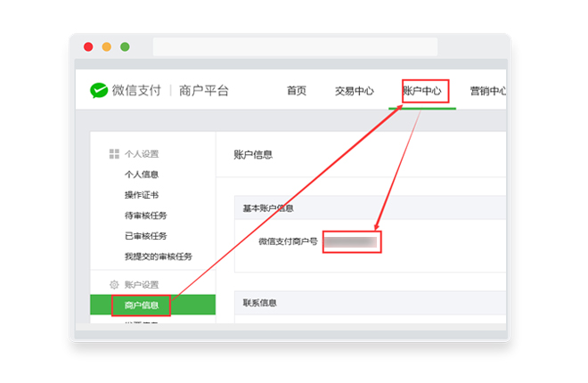The height and width of the screenshot is (383, 588).
Task: Open the 首页 tab
Action: [x=297, y=91]
